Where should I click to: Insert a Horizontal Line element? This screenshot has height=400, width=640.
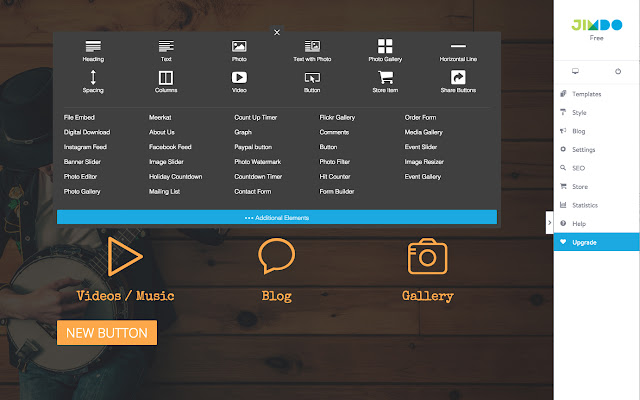[458, 52]
